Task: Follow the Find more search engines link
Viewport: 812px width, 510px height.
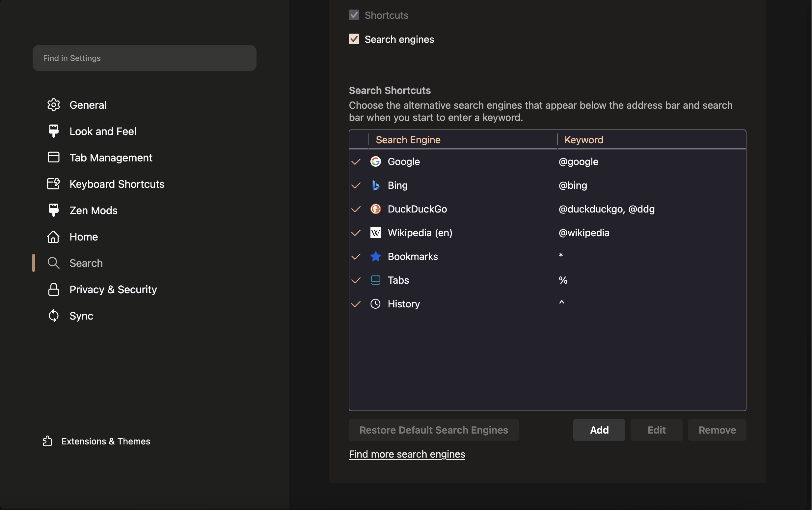Action: point(407,454)
